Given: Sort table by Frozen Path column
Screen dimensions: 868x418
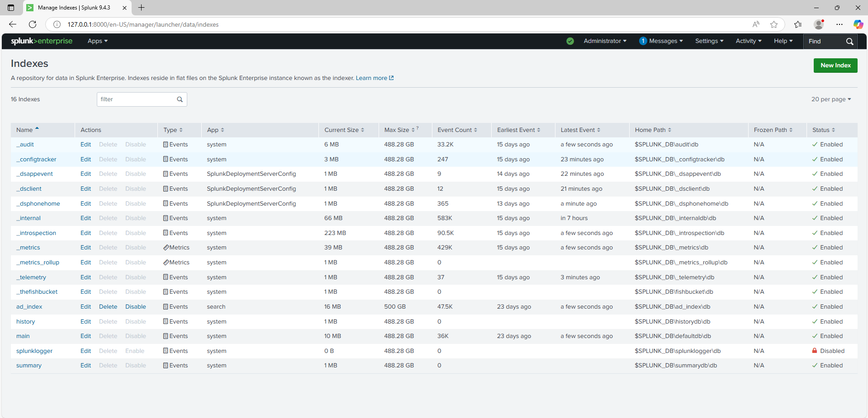Looking at the screenshot, I should pyautogui.click(x=773, y=130).
